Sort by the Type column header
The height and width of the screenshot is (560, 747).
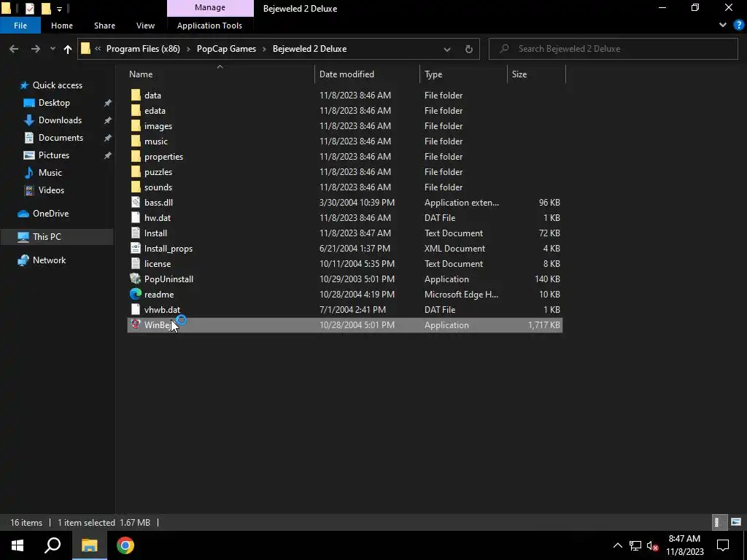(463, 74)
